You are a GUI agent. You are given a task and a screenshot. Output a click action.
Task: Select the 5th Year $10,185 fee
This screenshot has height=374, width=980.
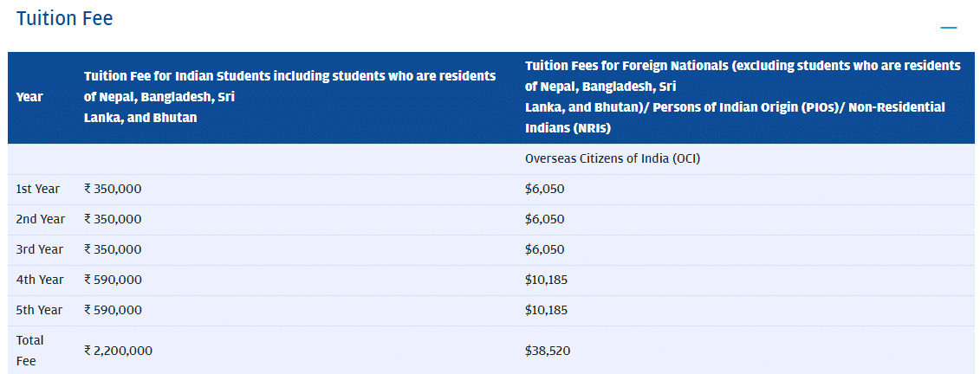click(x=547, y=310)
